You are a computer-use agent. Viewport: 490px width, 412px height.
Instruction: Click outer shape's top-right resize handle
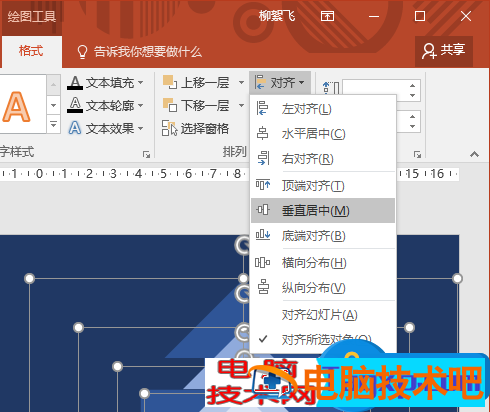point(457,278)
